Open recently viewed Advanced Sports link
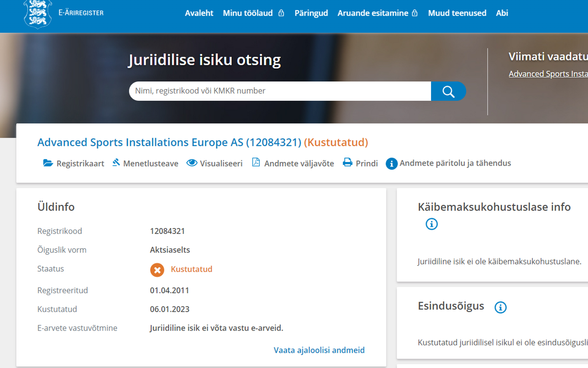The height and width of the screenshot is (368, 588). point(548,74)
